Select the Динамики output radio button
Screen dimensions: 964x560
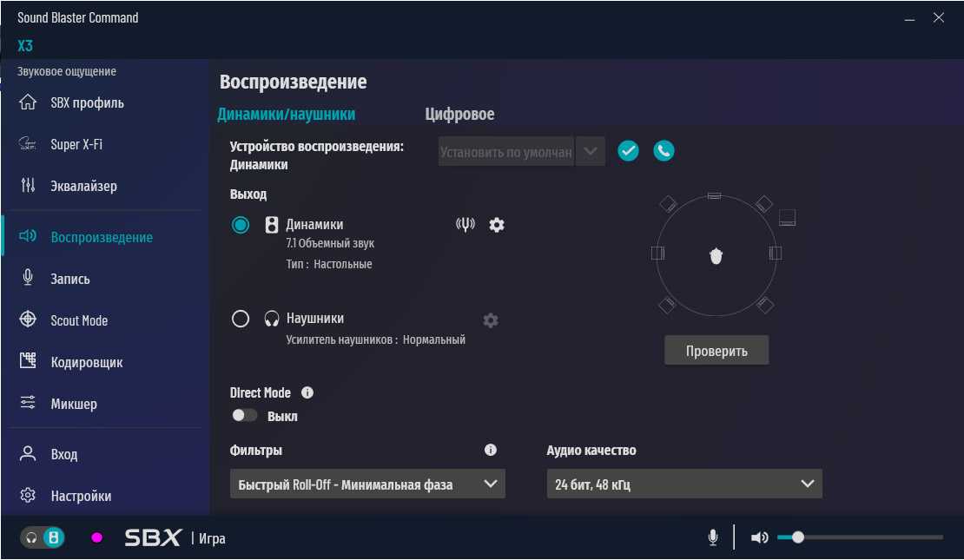[x=241, y=225]
